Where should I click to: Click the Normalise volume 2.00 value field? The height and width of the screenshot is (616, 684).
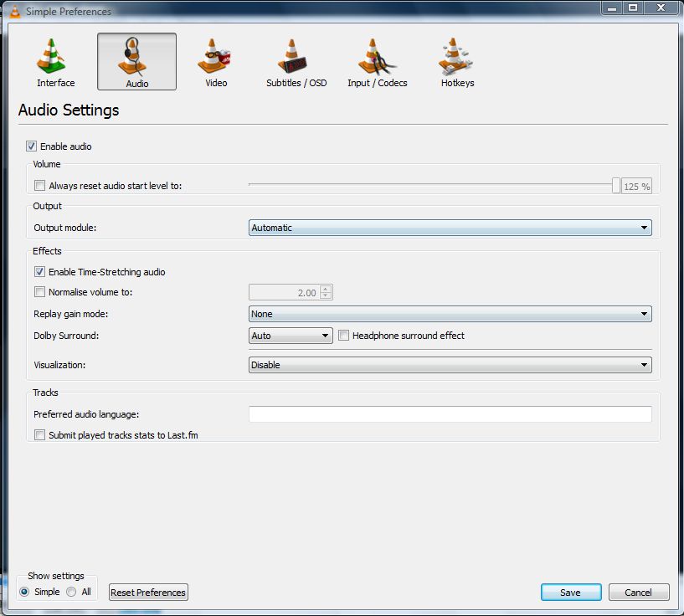coord(285,293)
